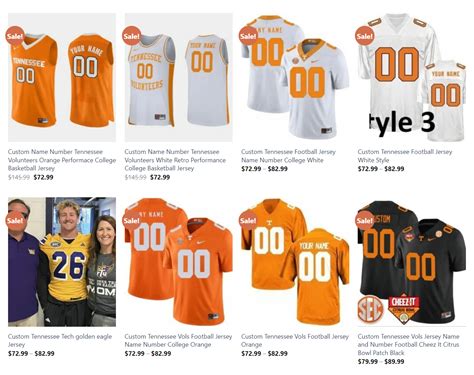Viewport: 474px width, 375px height.
Task: Click Sale badge on white college football jersey
Action: click(x=248, y=36)
